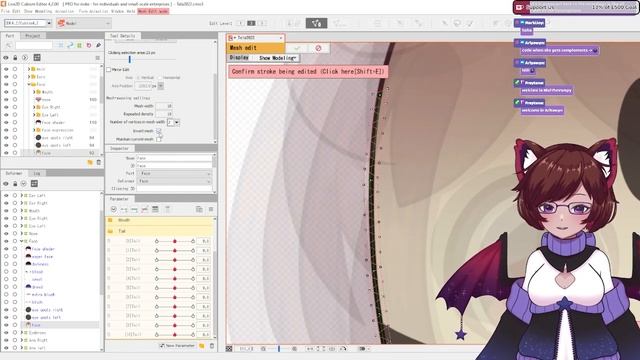
Task: Click the first Tail parameter slider handle
Action: click(175, 241)
